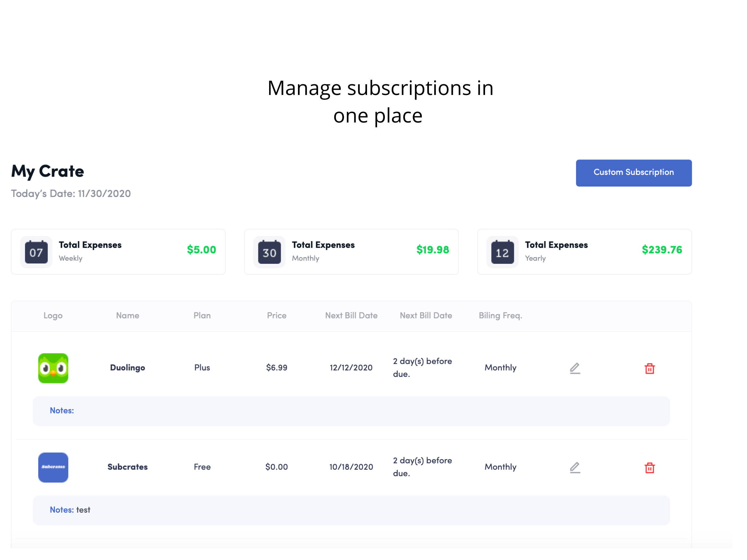The width and height of the screenshot is (747, 560).
Task: Open pencil edit icon for Subcrates row
Action: coord(575,467)
